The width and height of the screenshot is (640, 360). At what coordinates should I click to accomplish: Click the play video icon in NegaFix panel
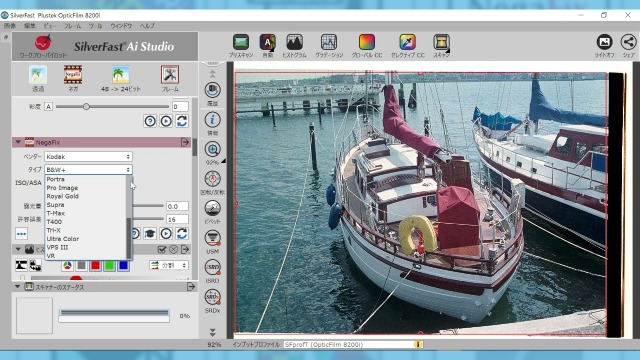(166, 233)
